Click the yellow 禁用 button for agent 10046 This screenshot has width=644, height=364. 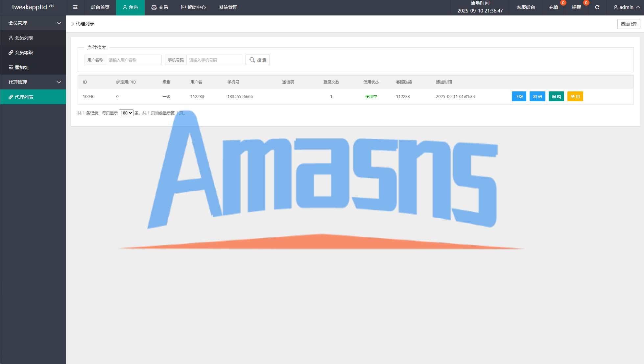575,96
